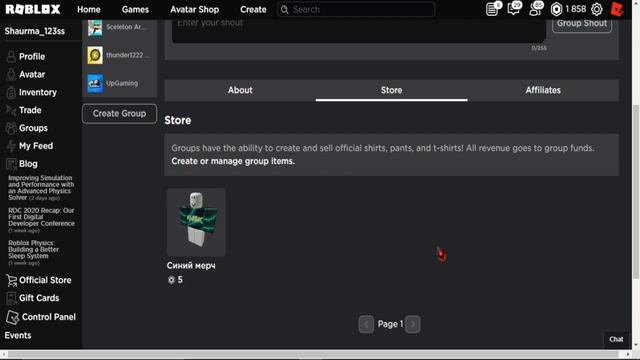Open the thunder1222 group coin icon
640x360 pixels.
click(95, 55)
